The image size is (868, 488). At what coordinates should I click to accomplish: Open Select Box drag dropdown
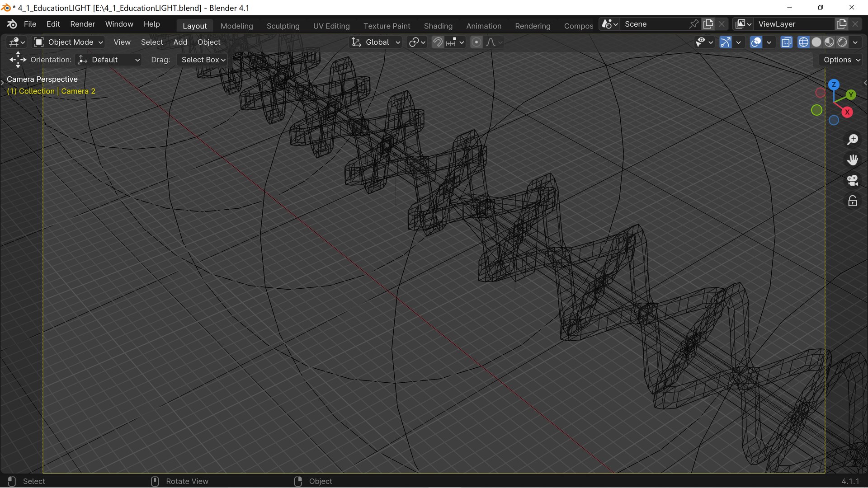202,60
